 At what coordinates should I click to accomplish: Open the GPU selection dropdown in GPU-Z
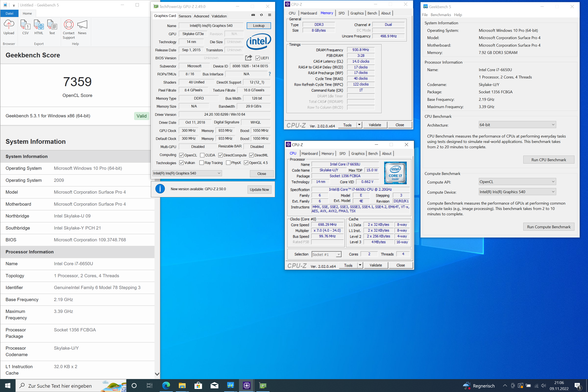click(x=187, y=173)
